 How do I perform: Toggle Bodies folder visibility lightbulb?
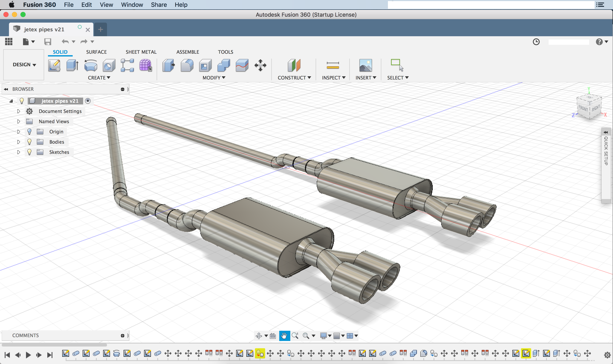29,142
